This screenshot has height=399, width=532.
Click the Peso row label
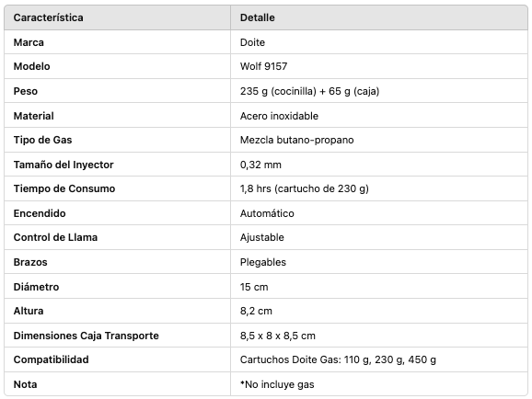(26, 91)
